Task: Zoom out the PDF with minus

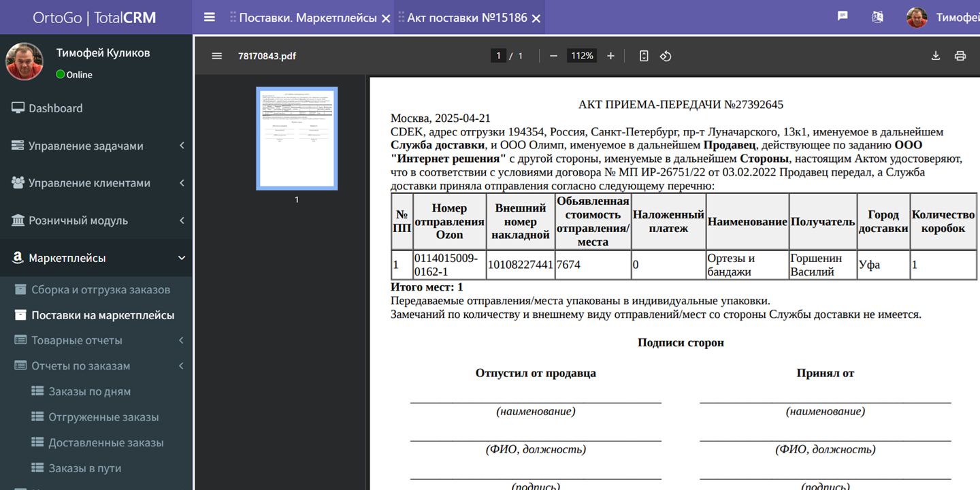Action: coord(553,56)
